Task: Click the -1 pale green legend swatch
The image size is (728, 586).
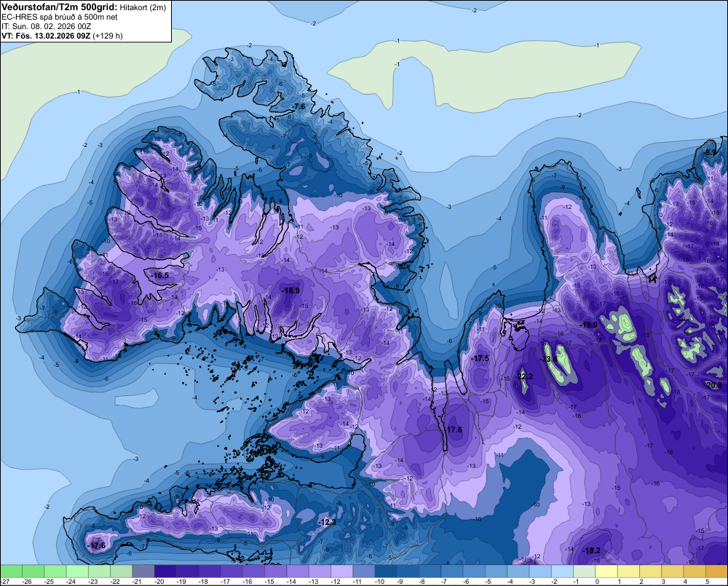Action: pos(584,571)
